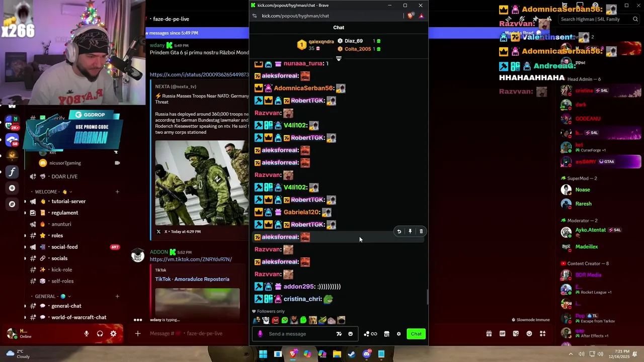The width and height of the screenshot is (644, 362).
Task: Expand the general-chat channel arrow
Action: coord(25,306)
